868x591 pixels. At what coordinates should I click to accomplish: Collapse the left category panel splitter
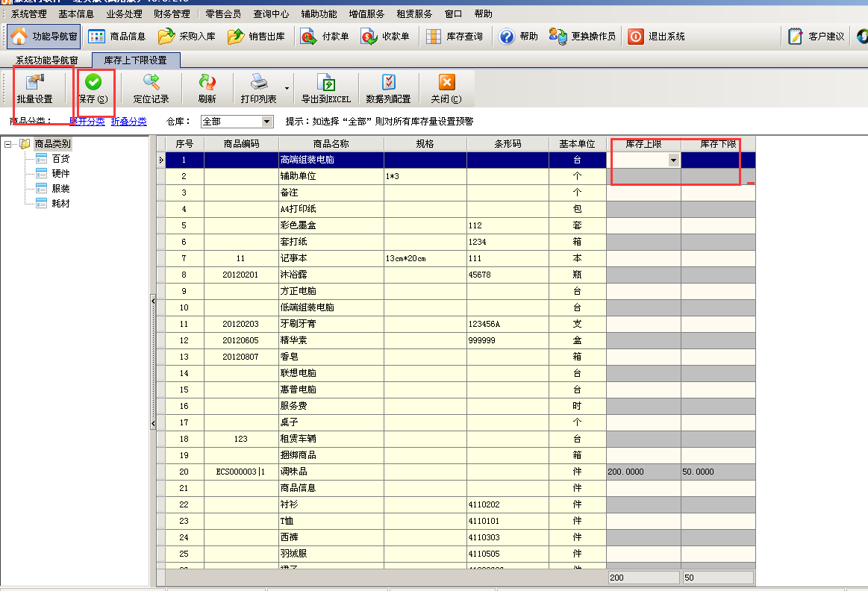(x=153, y=363)
